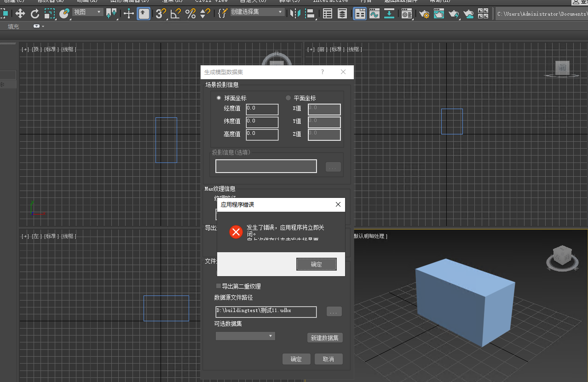Click 高度值 input field

coord(262,134)
